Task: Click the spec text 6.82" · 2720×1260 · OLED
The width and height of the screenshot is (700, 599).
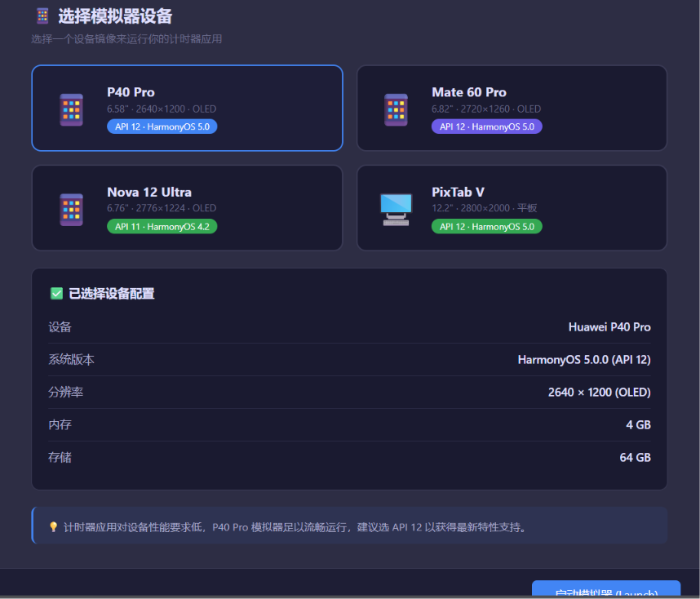Action: (x=486, y=109)
